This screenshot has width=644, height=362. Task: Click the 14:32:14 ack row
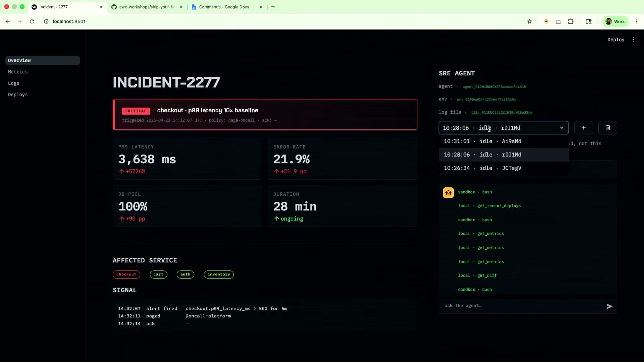tap(153, 324)
